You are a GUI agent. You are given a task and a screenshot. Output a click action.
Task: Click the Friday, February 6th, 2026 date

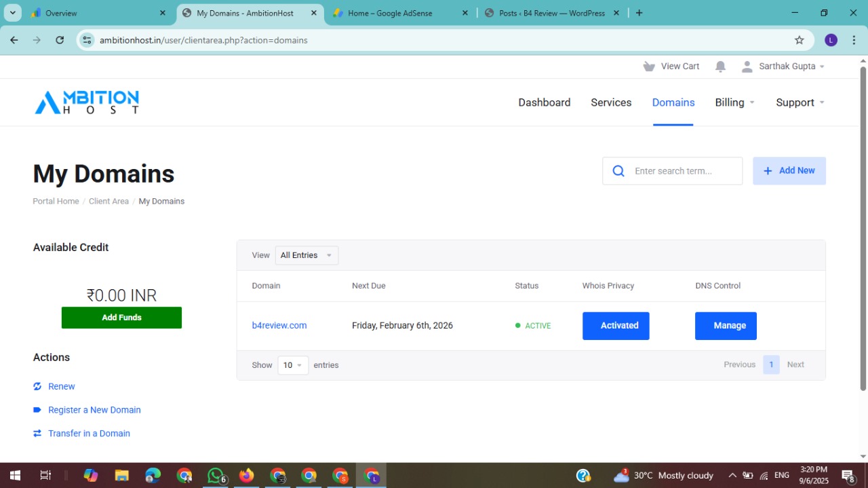402,326
